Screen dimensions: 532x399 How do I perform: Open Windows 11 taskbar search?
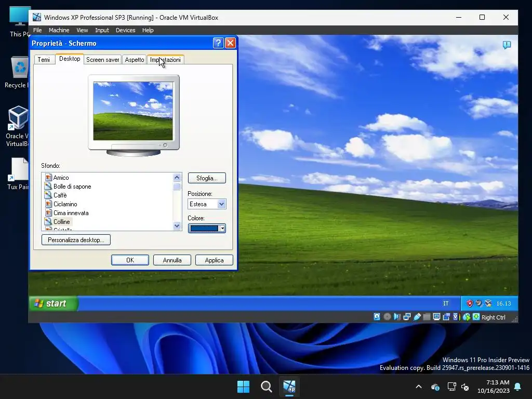pyautogui.click(x=267, y=387)
